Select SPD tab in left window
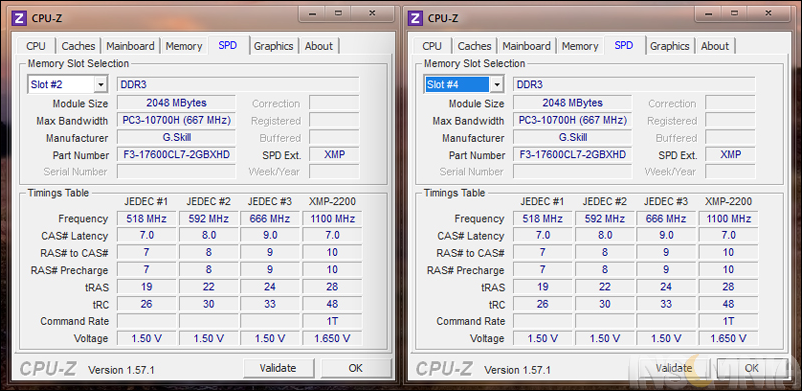 point(228,45)
